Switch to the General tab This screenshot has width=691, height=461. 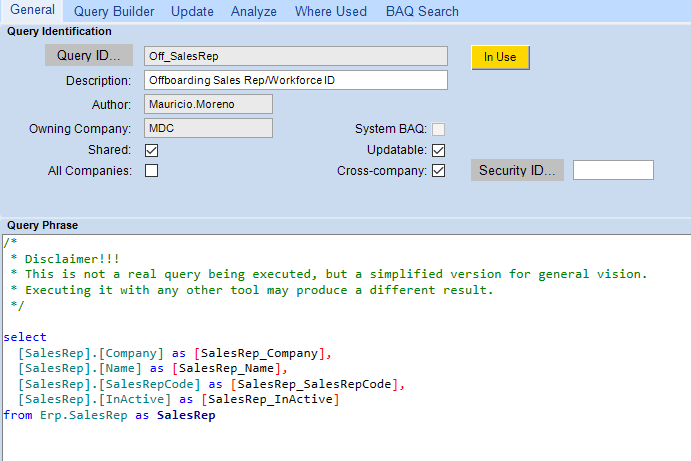[32, 10]
